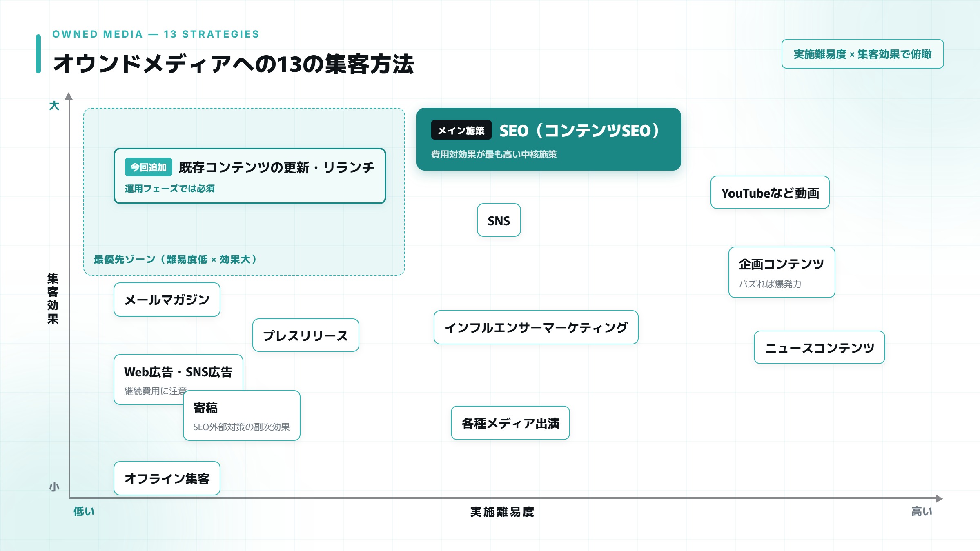980x551 pixels.
Task: Select the メイン施策 badge
Action: click(461, 130)
